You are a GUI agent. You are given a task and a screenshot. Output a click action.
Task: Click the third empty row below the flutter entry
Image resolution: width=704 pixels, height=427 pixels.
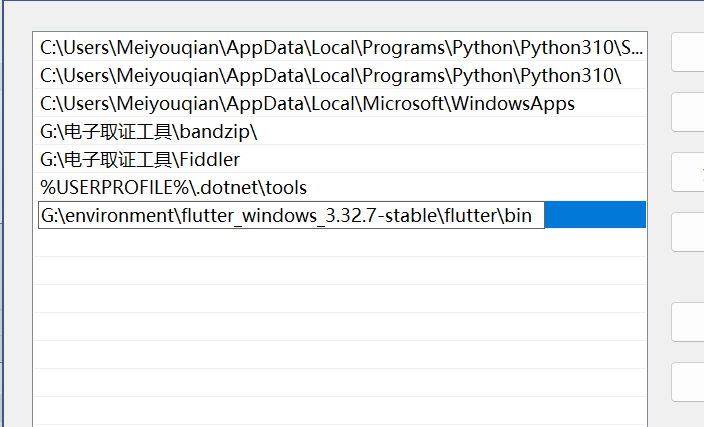(340, 299)
